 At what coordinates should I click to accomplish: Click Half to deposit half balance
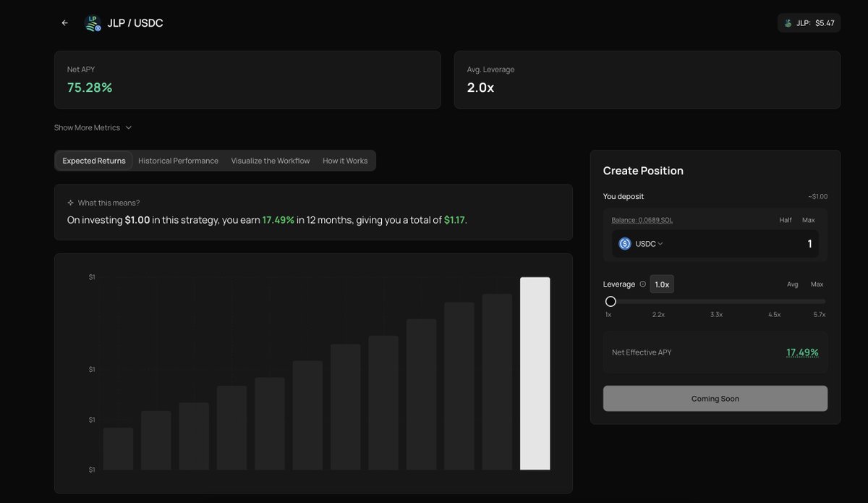click(786, 220)
